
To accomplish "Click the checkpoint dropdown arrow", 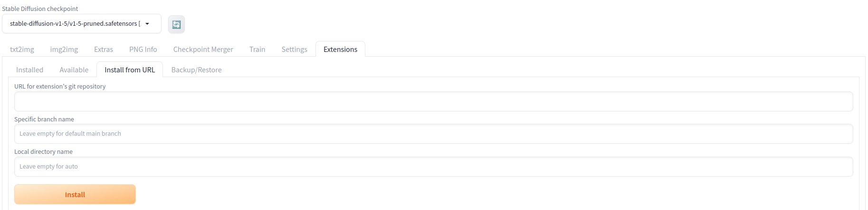I will (147, 24).
